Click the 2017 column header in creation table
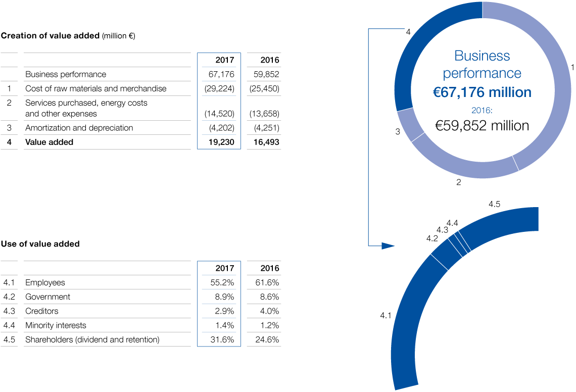This screenshot has width=576, height=392. (225, 60)
